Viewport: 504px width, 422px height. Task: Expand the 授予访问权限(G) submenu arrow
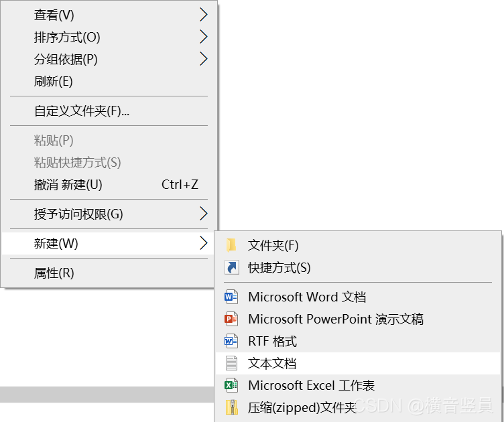point(204,214)
